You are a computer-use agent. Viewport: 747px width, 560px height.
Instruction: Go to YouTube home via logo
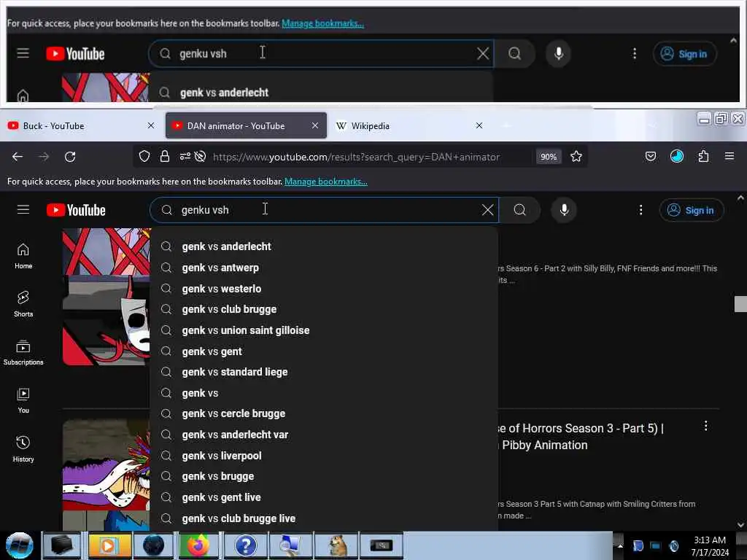[x=76, y=210]
